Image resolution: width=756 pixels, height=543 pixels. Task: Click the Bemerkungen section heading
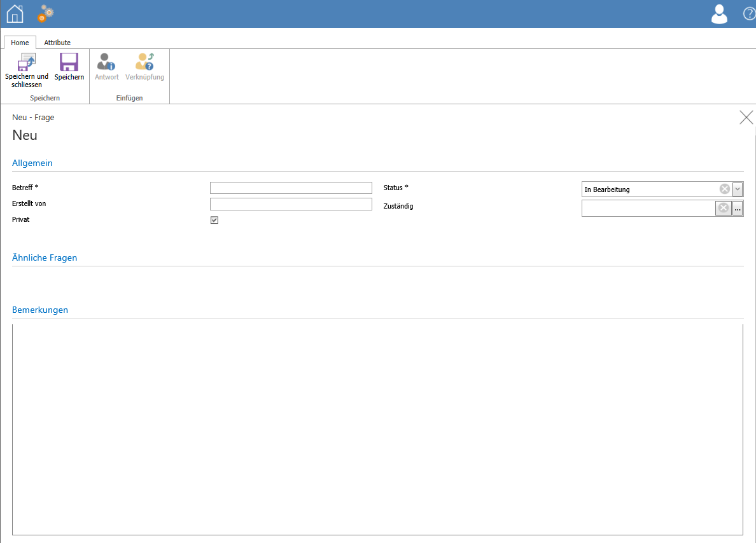[40, 310]
